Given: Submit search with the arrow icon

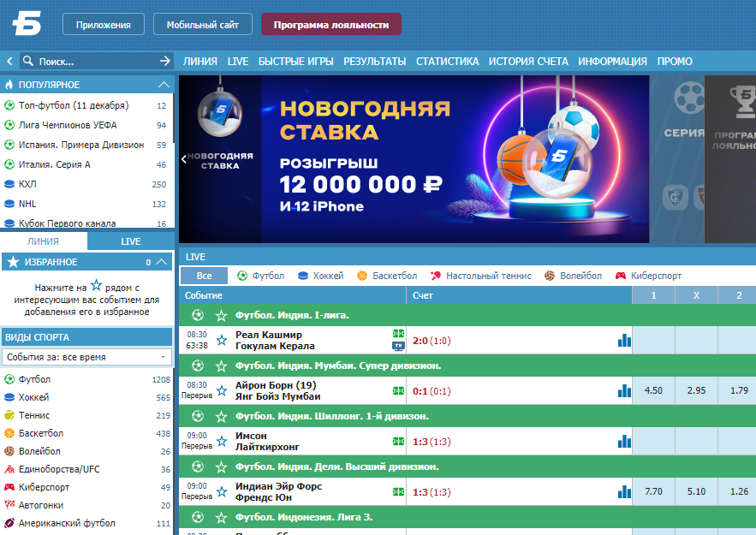Looking at the screenshot, I should [x=165, y=61].
